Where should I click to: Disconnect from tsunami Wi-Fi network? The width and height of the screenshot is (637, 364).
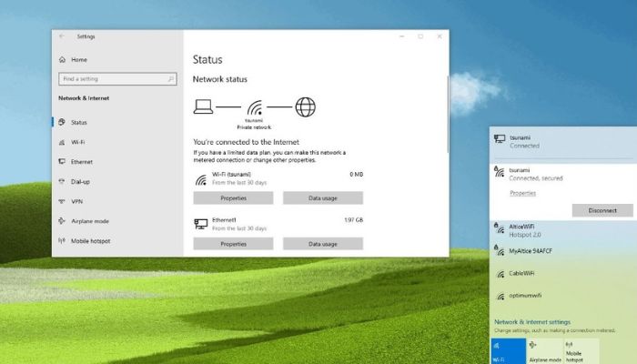point(602,210)
